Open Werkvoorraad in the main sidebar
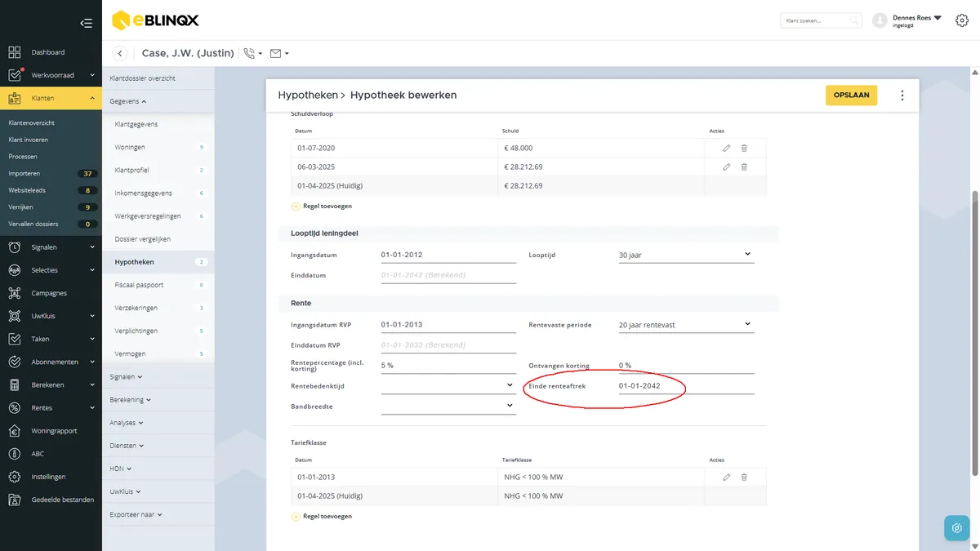 click(51, 75)
